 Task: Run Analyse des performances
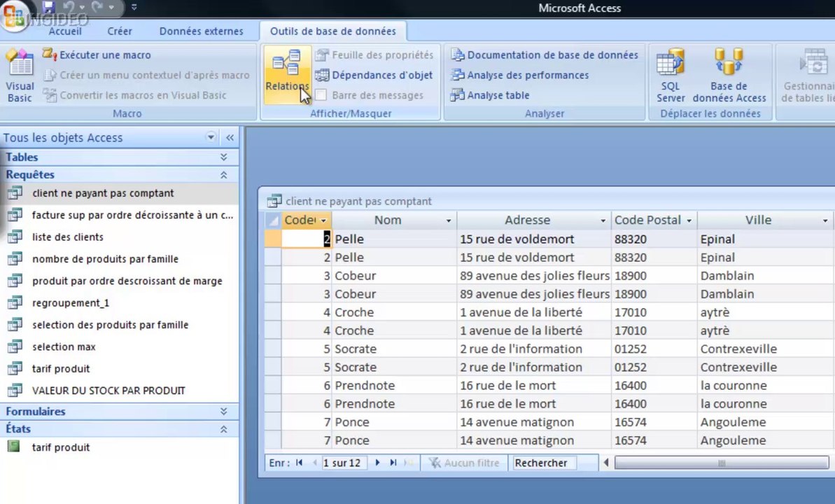[520, 75]
